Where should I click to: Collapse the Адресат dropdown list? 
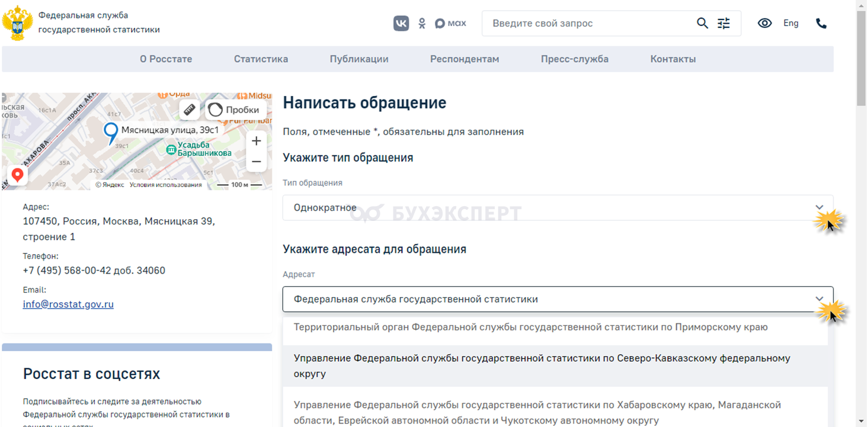[819, 299]
